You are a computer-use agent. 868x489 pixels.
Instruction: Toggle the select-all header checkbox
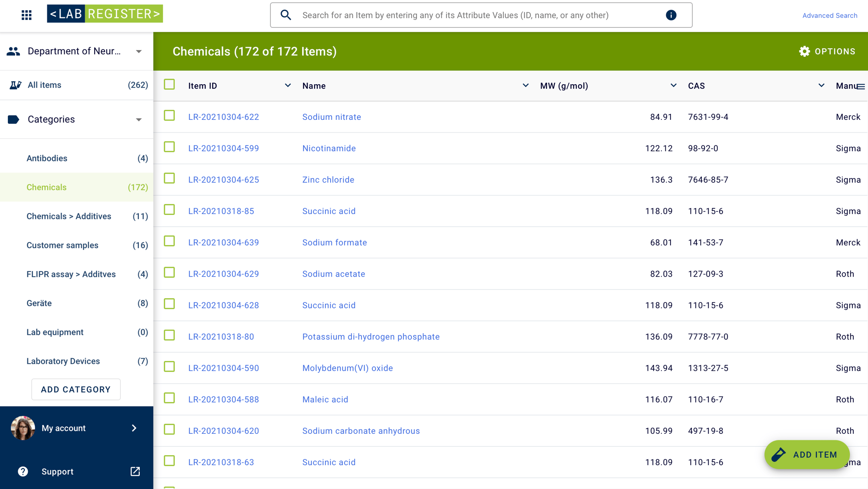[169, 84]
